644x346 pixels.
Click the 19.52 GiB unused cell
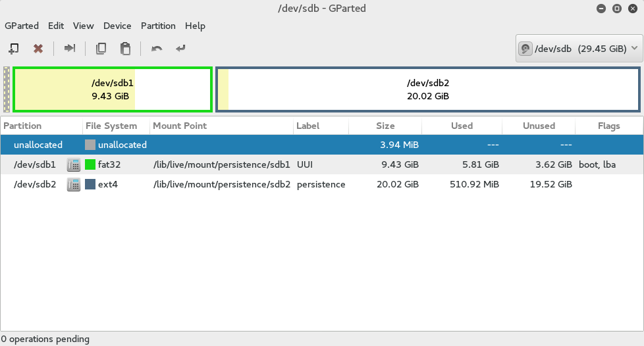[550, 184]
